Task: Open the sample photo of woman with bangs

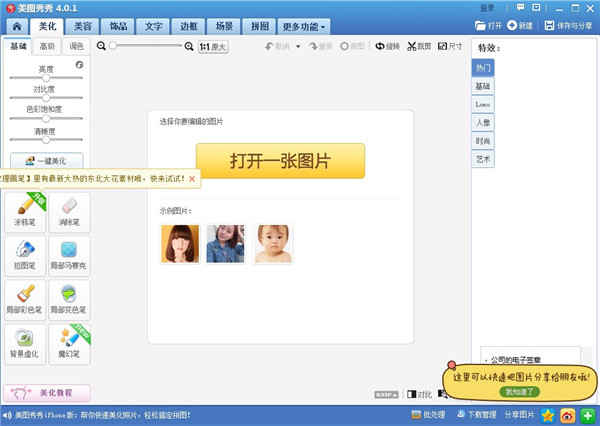Action: point(180,244)
